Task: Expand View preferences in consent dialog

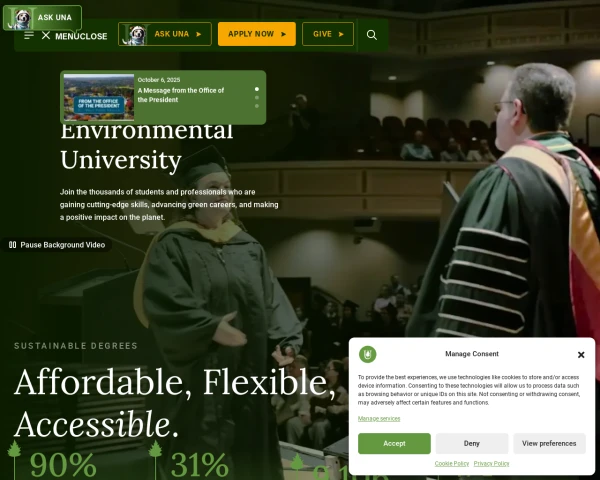Action: tap(549, 443)
